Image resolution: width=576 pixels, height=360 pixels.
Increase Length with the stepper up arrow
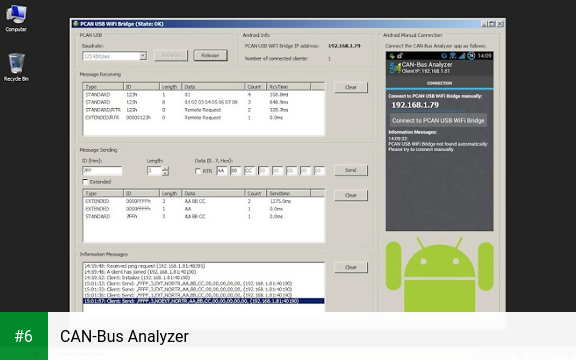click(165, 169)
